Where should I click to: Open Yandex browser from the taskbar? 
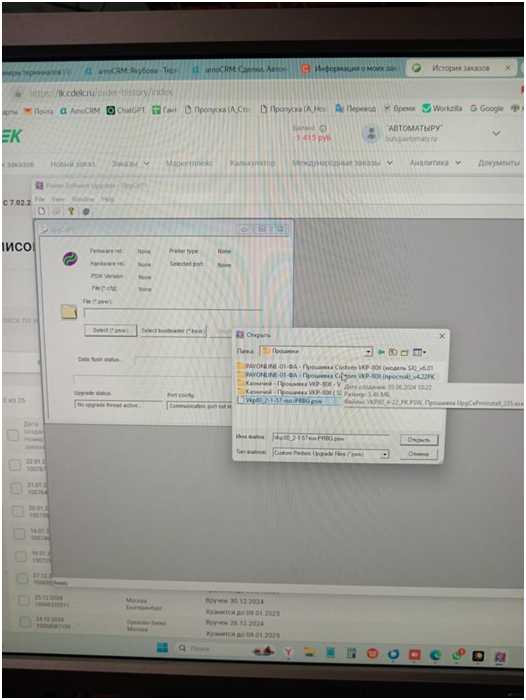(288, 652)
